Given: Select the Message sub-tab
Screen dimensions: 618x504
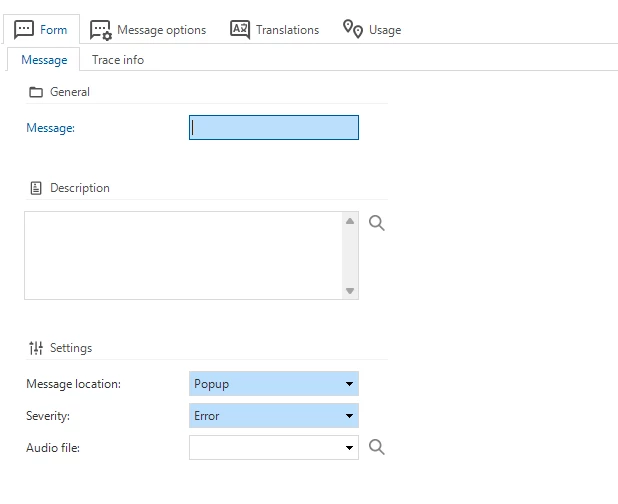Looking at the screenshot, I should coord(44,60).
